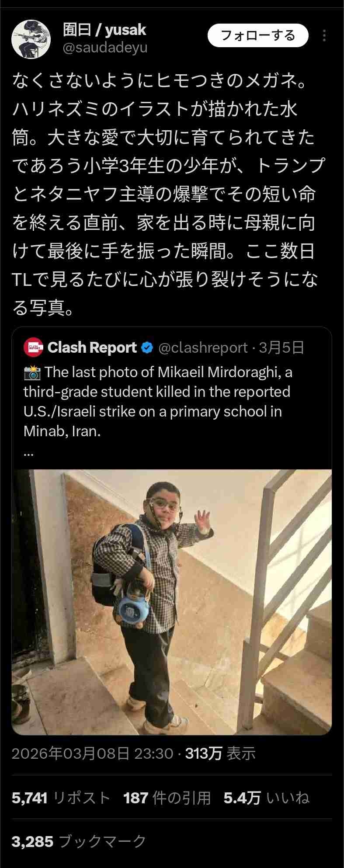Open the photo of the boy waving
This screenshot has height=868, width=344.
172,602
